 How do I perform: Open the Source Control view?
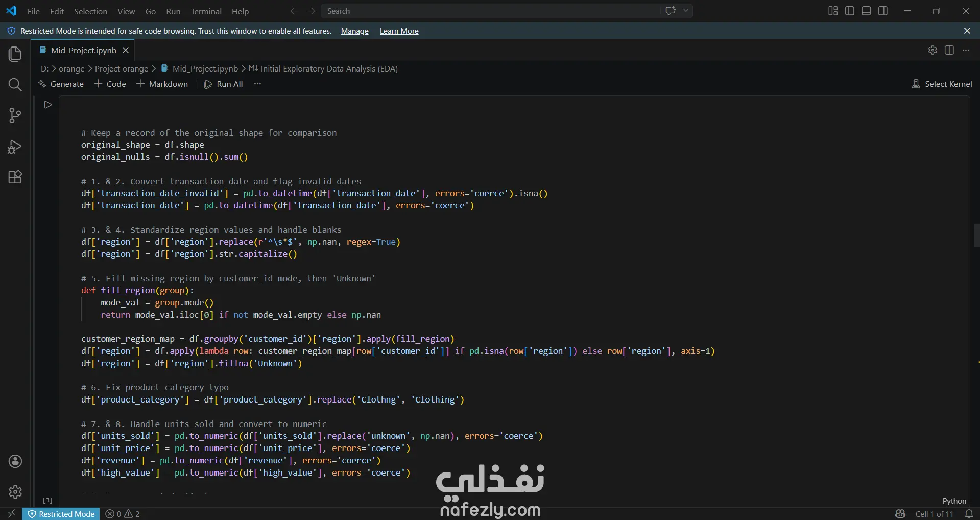(15, 115)
